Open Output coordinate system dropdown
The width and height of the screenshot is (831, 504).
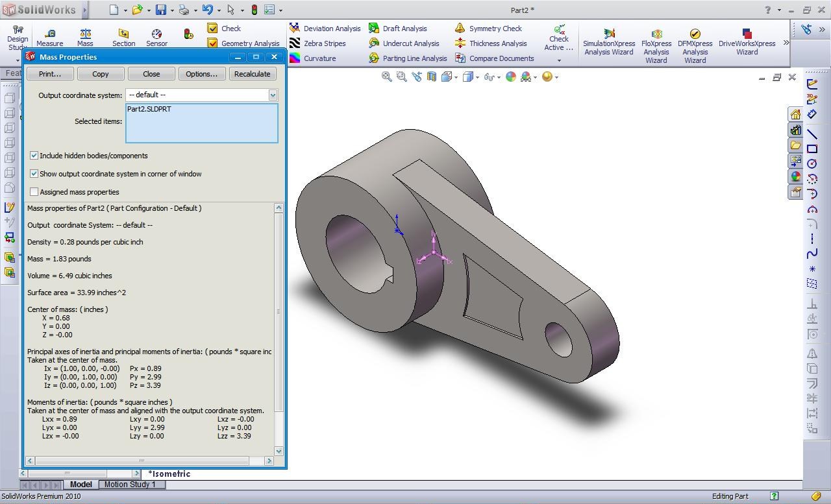point(273,95)
